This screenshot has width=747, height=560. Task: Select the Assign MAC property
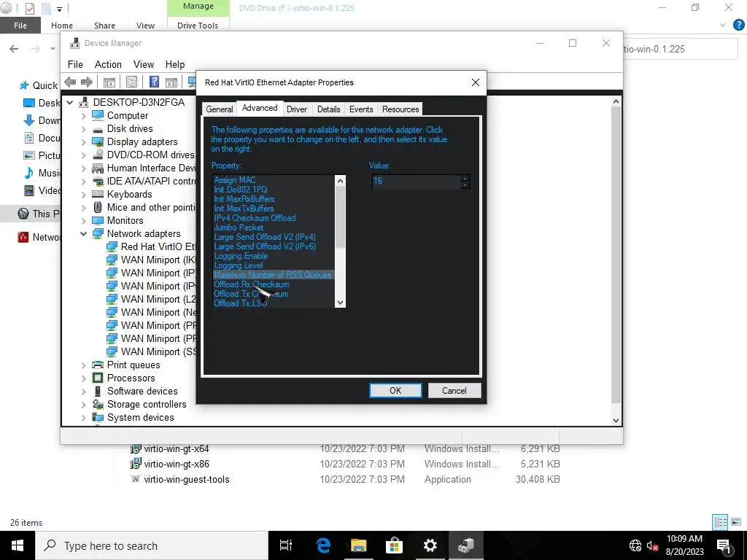pyautogui.click(x=234, y=180)
